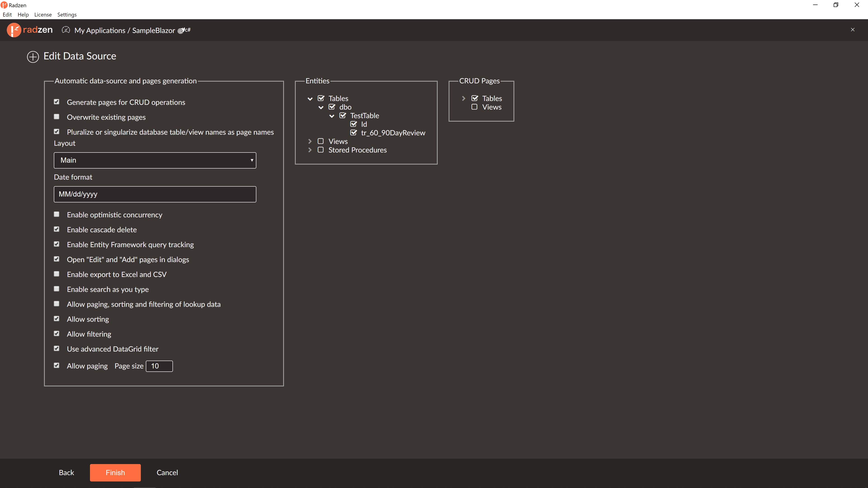Screen dimensions: 868x488
Task: Click the Finish button
Action: click(115, 472)
